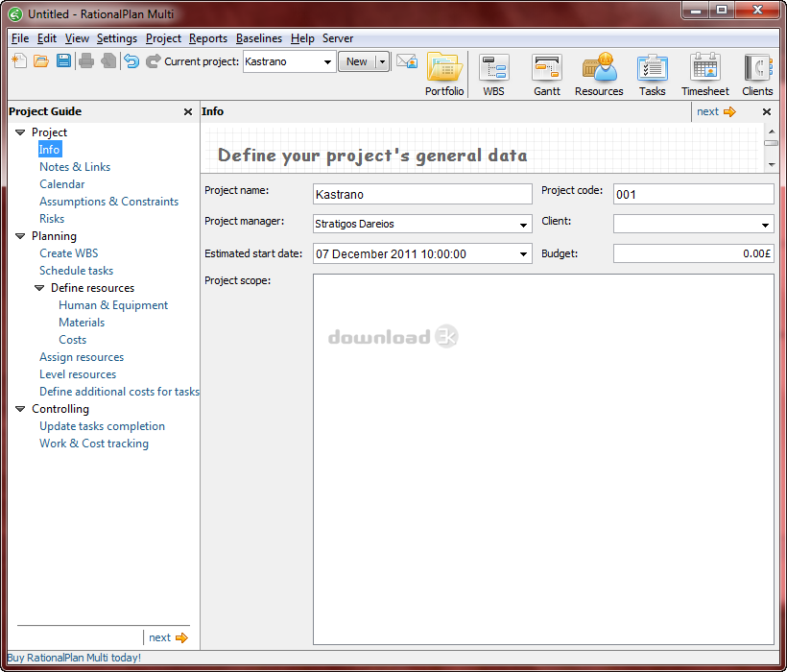Create a new file with toolbar icon
Image resolution: width=787 pixels, height=672 pixels.
coord(19,61)
